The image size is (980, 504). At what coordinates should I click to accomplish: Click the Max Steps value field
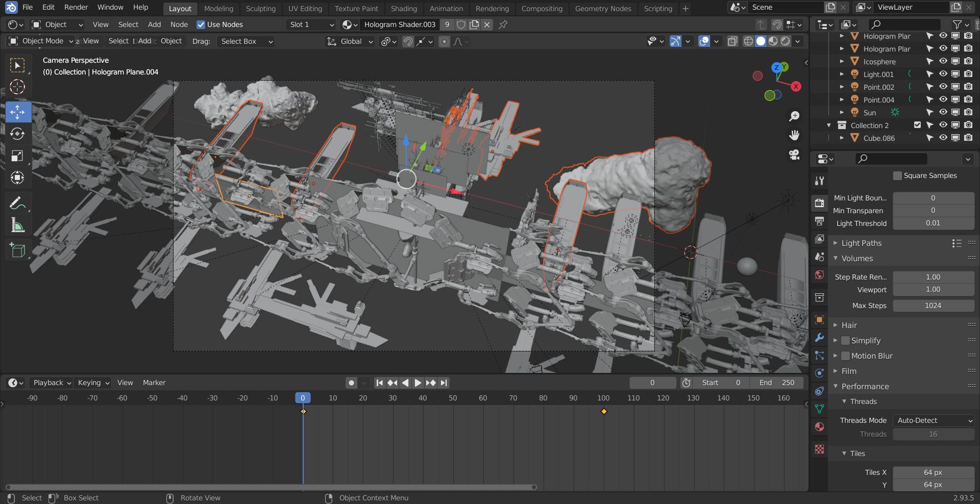(x=933, y=306)
